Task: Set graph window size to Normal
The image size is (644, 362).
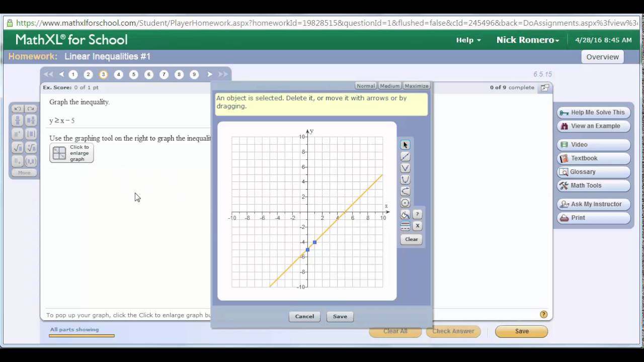Action: [366, 86]
